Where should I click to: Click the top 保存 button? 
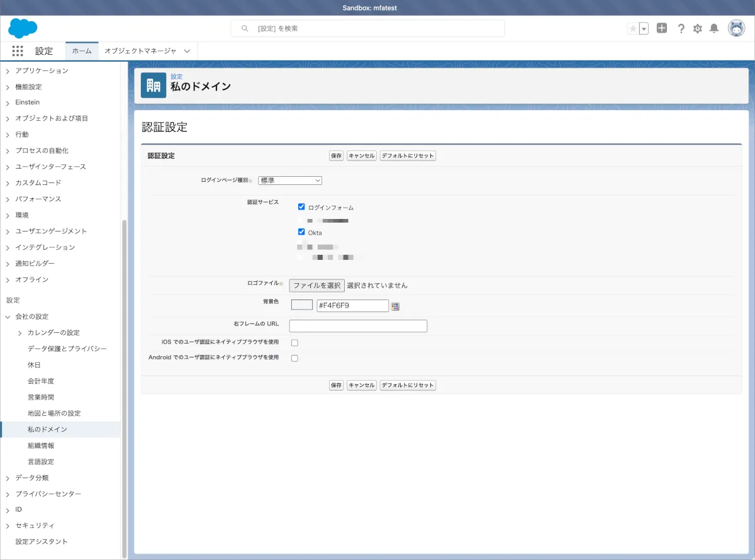(336, 155)
